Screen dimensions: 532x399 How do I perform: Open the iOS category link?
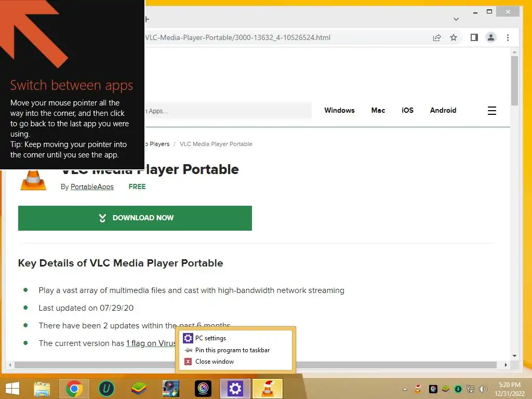point(407,110)
